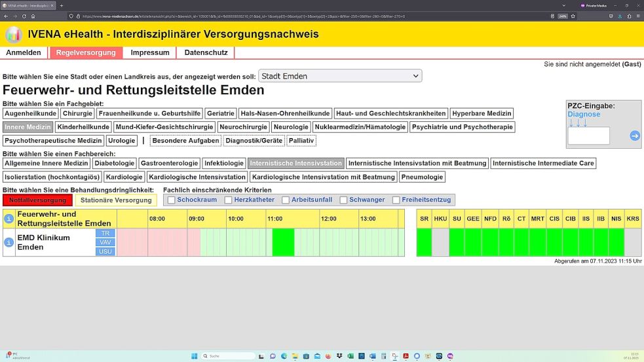Image resolution: width=644 pixels, height=362 pixels.
Task: Open the Regelversorgung tab
Action: pos(86,52)
